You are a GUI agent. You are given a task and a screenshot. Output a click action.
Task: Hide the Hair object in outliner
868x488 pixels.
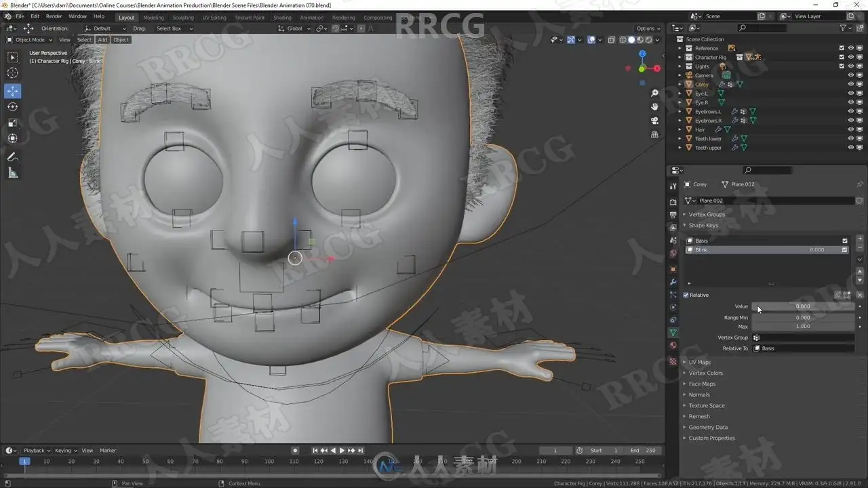click(851, 129)
